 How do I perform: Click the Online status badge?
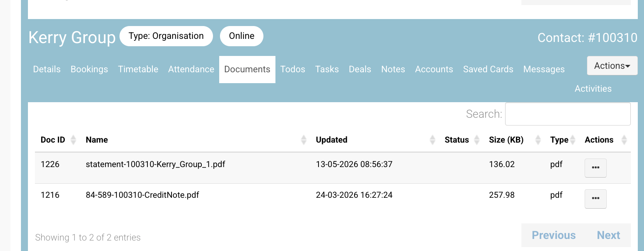[x=241, y=36]
